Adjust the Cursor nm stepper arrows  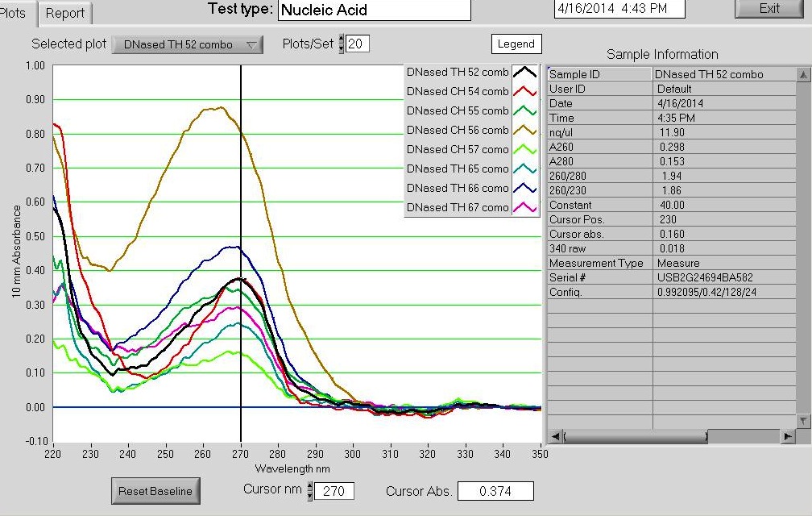coord(308,491)
